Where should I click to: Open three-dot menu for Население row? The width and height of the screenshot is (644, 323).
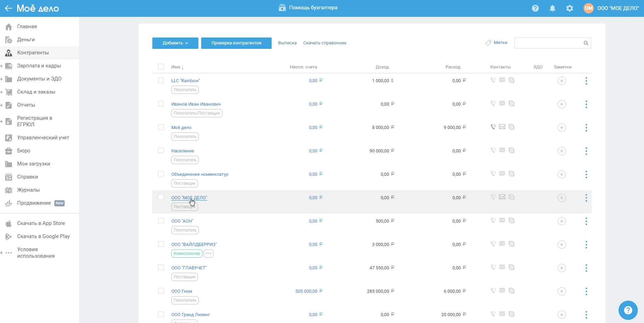(x=586, y=151)
